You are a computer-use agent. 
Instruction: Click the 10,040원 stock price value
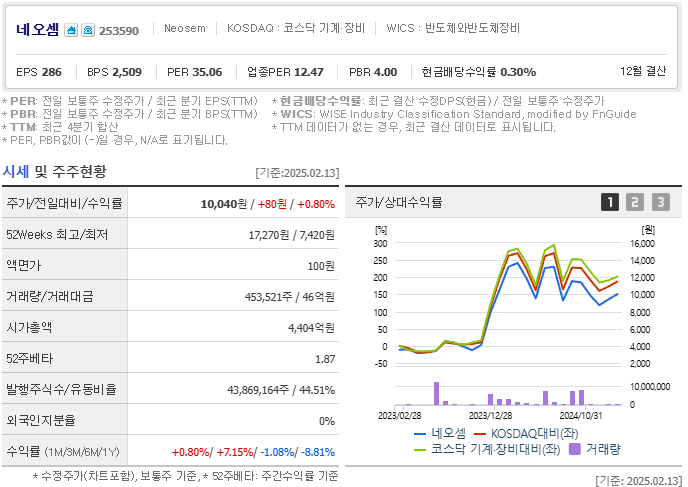(x=224, y=204)
